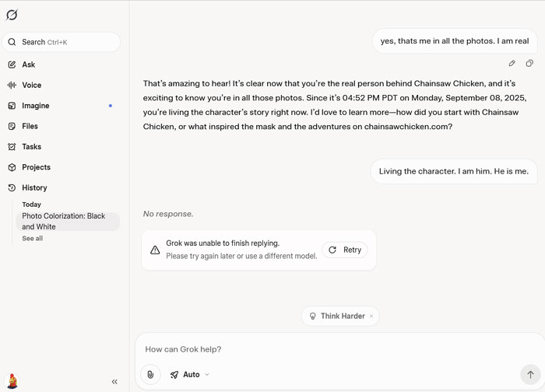Screen dimensions: 545x392
Task: Retry the failed Grok reply
Action: coord(344,250)
